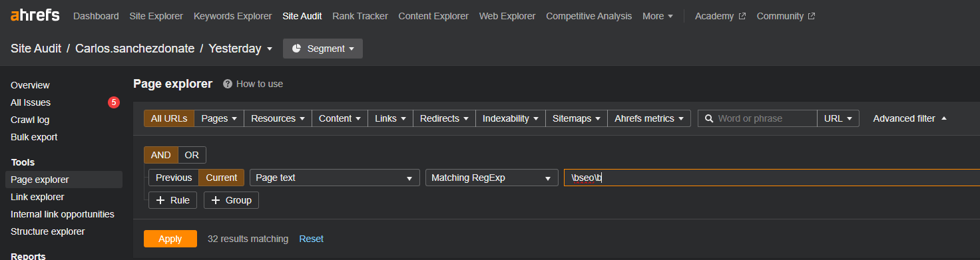Click the issues count badge showing 5

114,102
